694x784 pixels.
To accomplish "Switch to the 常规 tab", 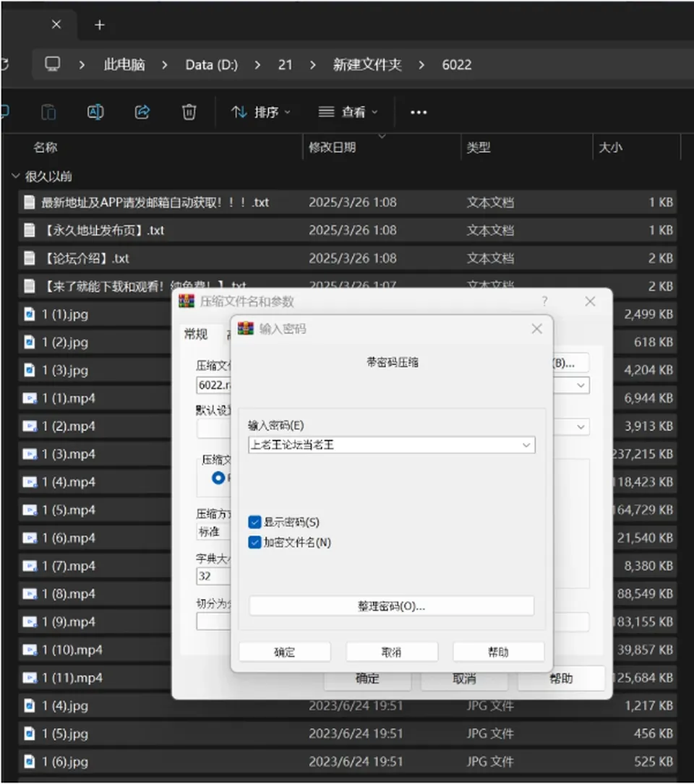I will tap(196, 334).
